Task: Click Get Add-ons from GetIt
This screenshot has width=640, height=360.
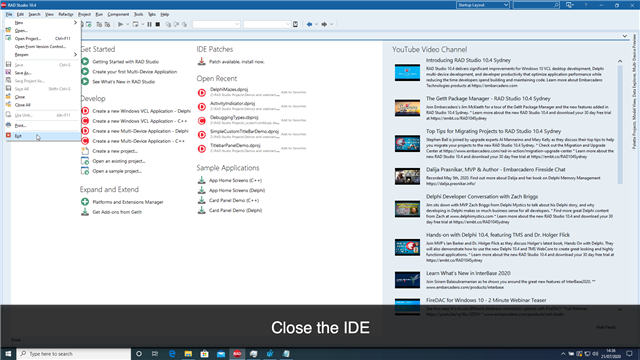Action: click(117, 212)
